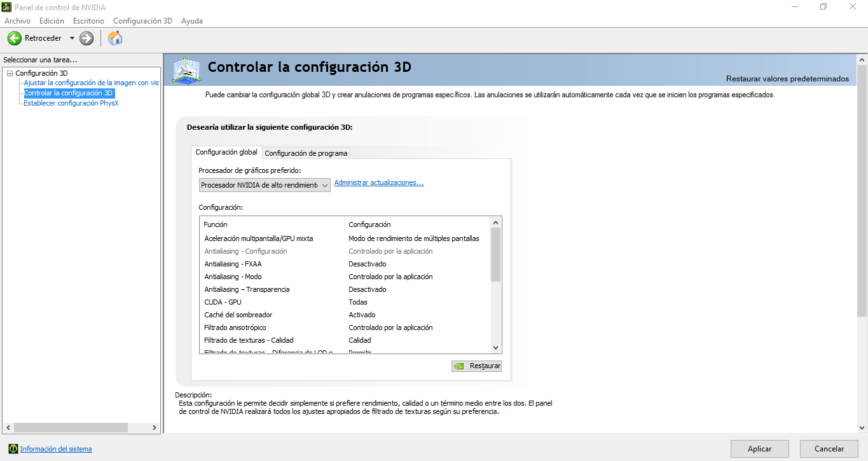The image size is (868, 461).
Task: Click the Activado value for shader cache
Action: [x=362, y=315]
